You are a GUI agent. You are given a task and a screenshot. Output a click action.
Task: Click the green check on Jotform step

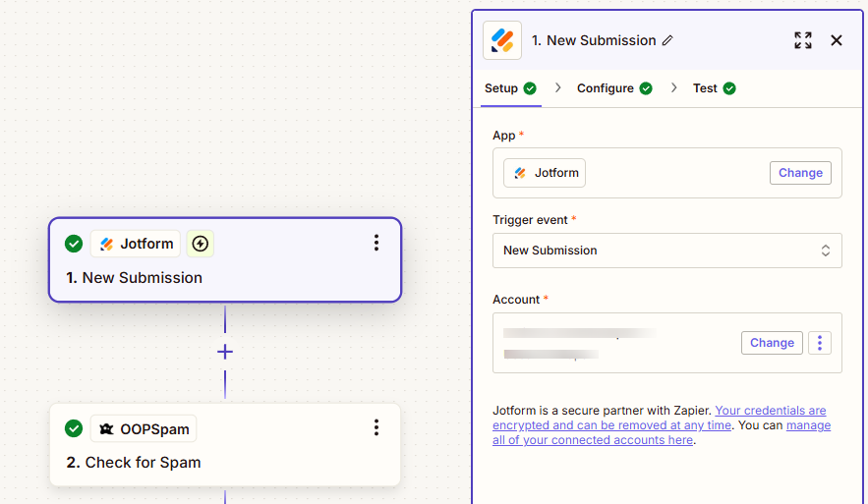click(x=74, y=244)
